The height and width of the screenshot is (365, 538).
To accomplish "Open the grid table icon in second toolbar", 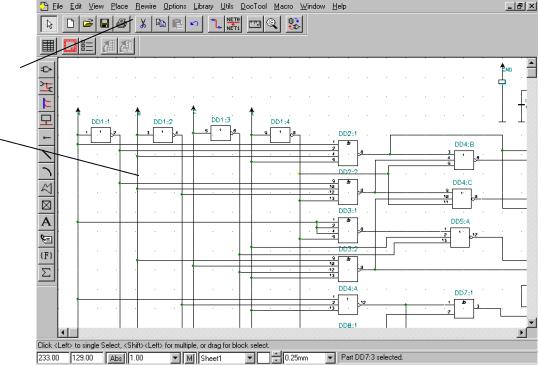I will pos(48,46).
